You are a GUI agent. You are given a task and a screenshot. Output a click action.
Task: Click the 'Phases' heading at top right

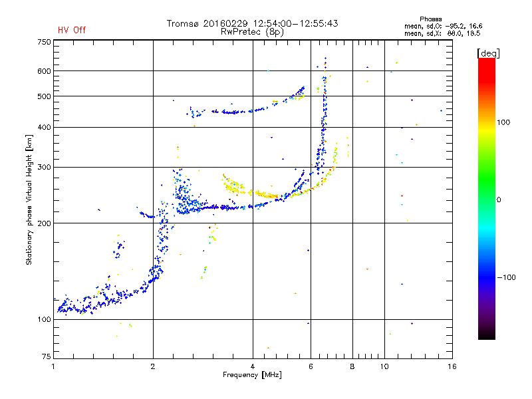point(430,19)
